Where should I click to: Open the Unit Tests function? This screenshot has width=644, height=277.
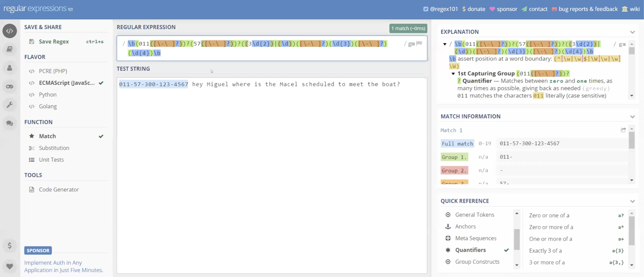[51, 160]
